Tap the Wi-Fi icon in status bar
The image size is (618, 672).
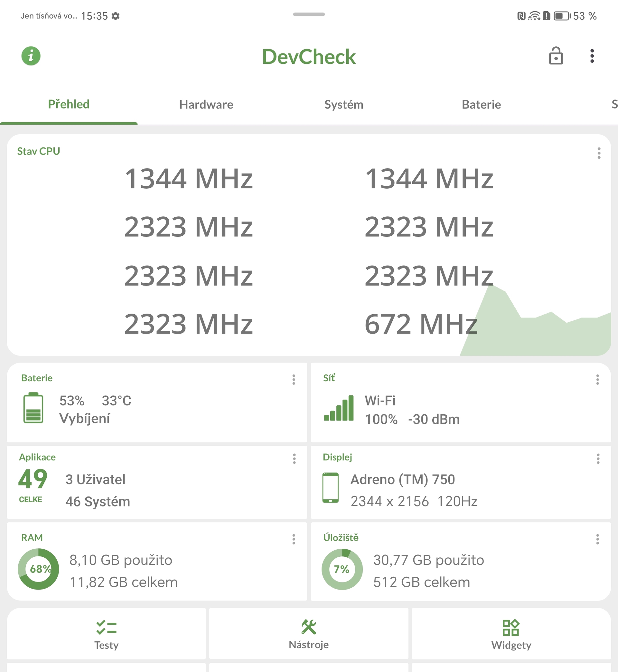pos(534,16)
